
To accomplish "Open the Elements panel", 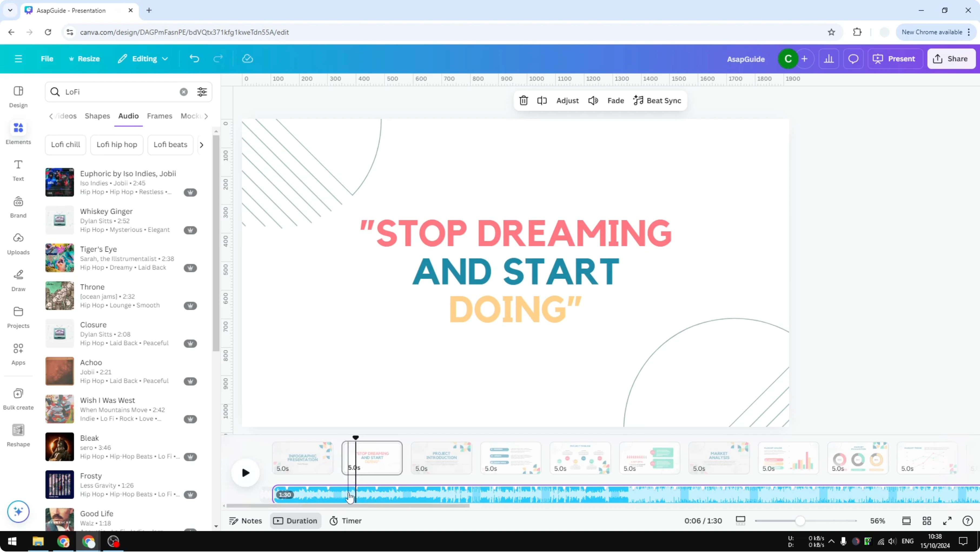I will click(18, 132).
